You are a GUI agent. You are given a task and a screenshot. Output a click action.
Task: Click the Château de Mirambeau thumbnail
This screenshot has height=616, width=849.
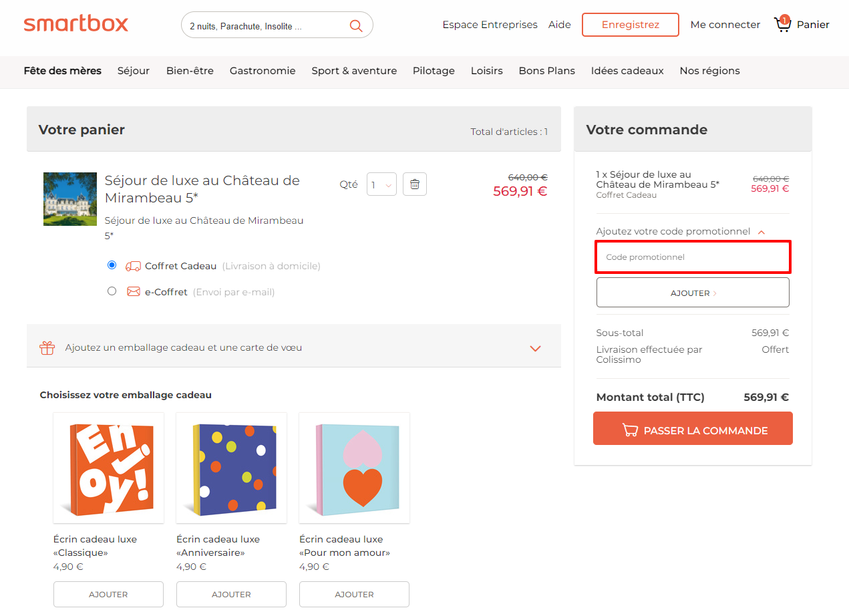tap(70, 199)
